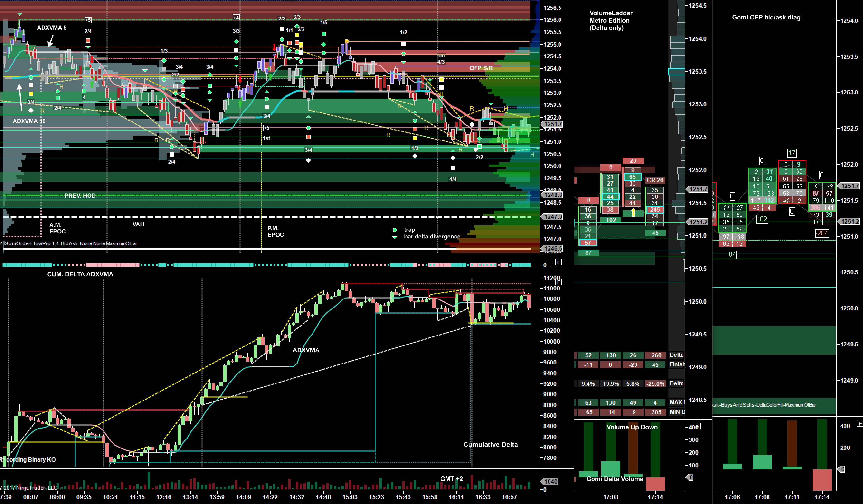The width and height of the screenshot is (863, 504).
Task: Click the CUM. DELTA ADXVMA title
Action: pyautogui.click(x=80, y=274)
